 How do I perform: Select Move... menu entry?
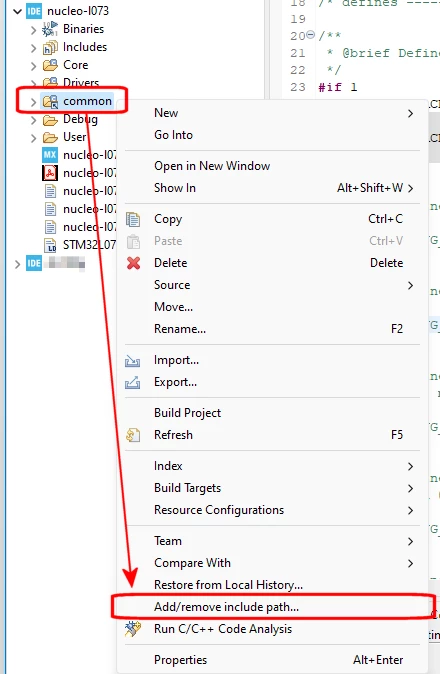272,307
